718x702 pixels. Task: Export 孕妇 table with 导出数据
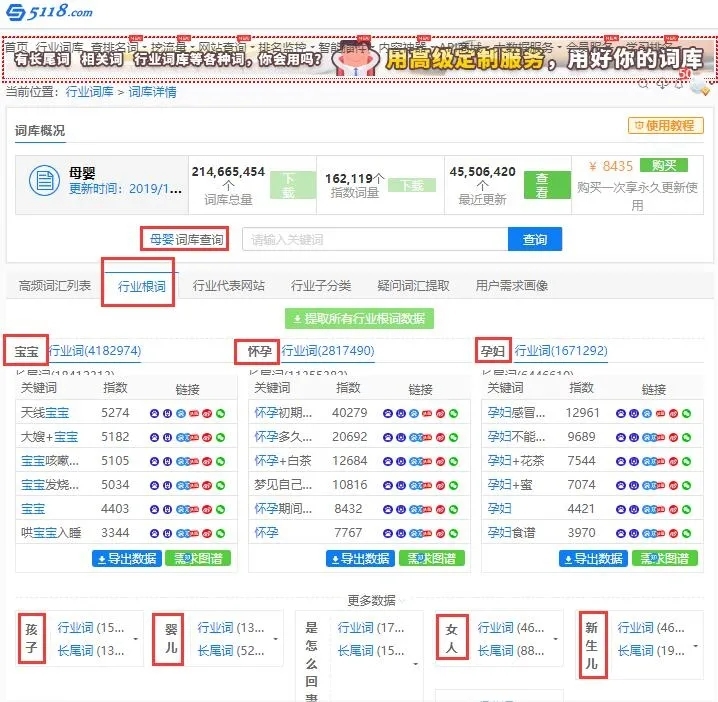(x=593, y=558)
